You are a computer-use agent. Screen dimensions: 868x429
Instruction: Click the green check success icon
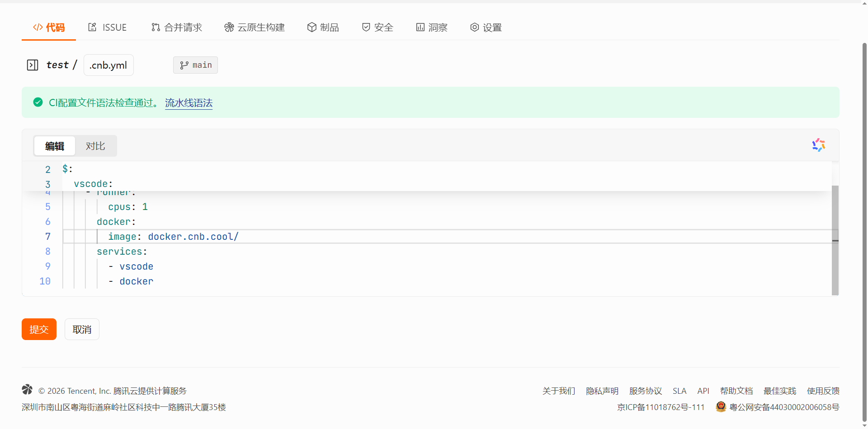coord(38,103)
